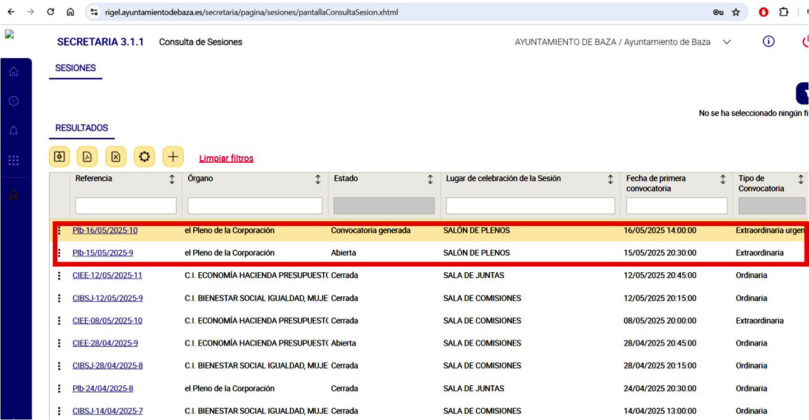Open the row menu for Plb-15/05/2025-9

click(59, 253)
